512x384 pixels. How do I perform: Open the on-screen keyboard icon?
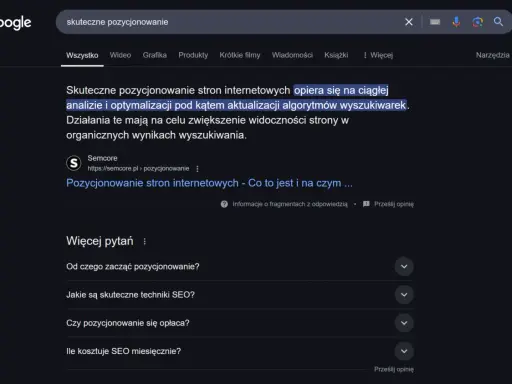coord(435,22)
